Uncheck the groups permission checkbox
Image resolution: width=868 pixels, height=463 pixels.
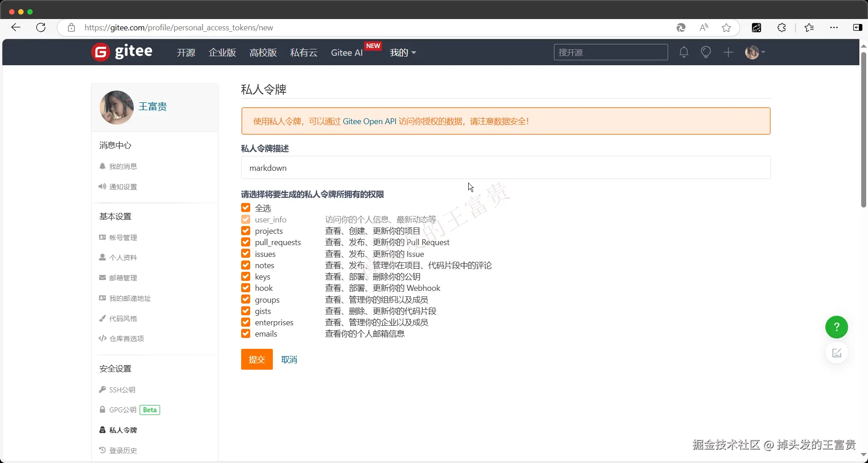click(246, 299)
